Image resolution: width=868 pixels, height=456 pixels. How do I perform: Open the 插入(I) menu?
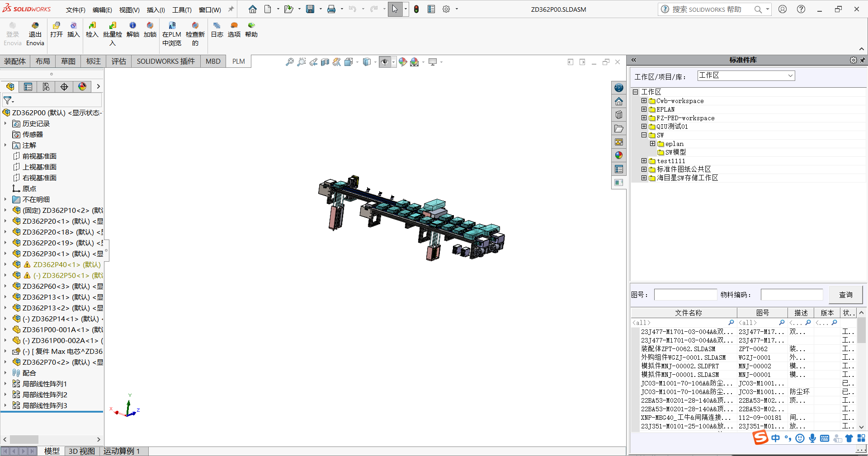[156, 9]
